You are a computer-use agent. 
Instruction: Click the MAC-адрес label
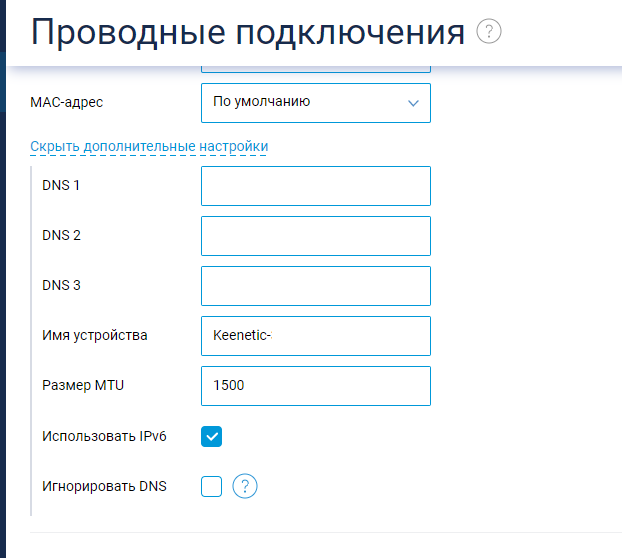tap(67, 102)
